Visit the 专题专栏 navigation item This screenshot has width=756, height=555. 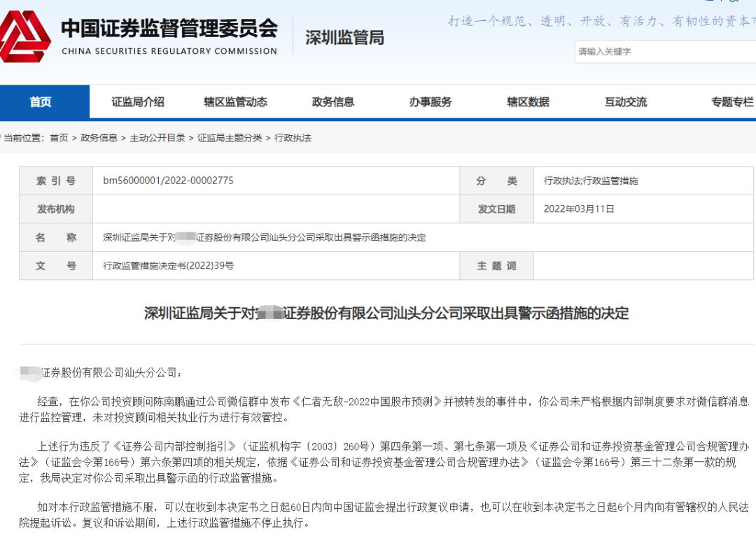tap(731, 102)
